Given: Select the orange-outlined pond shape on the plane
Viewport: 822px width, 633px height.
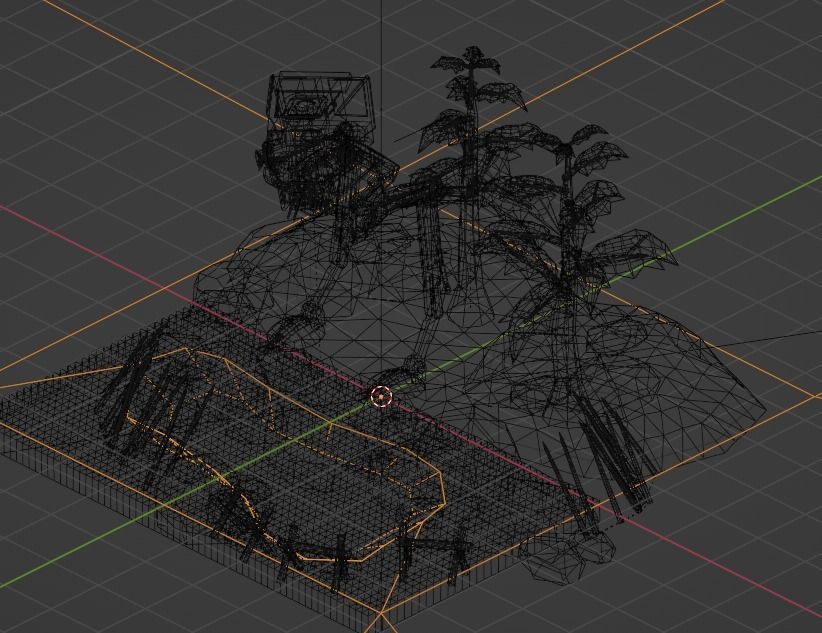Looking at the screenshot, I should 286,454.
